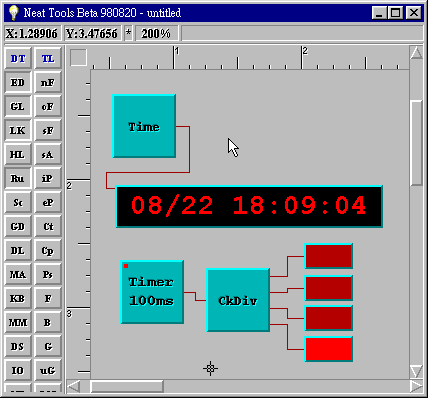Click the Y:3.47656 coordinate readout
The image size is (428, 398).
pyautogui.click(x=93, y=33)
